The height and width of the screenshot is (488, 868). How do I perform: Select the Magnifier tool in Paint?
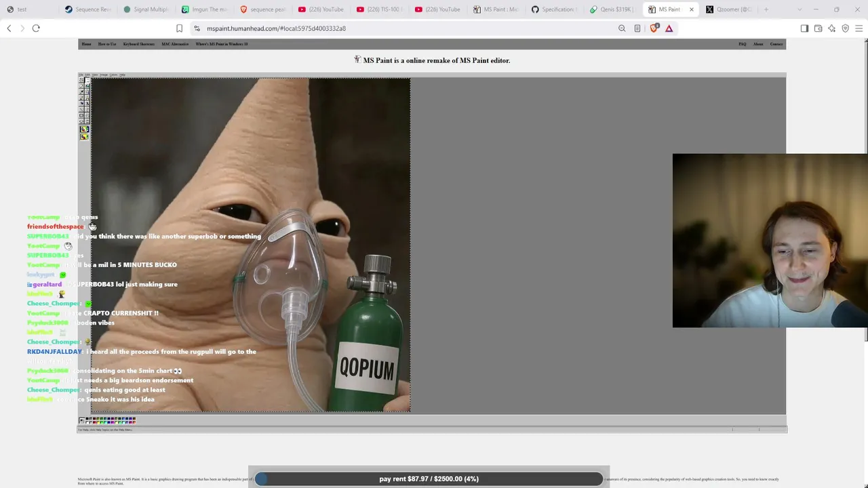87,91
